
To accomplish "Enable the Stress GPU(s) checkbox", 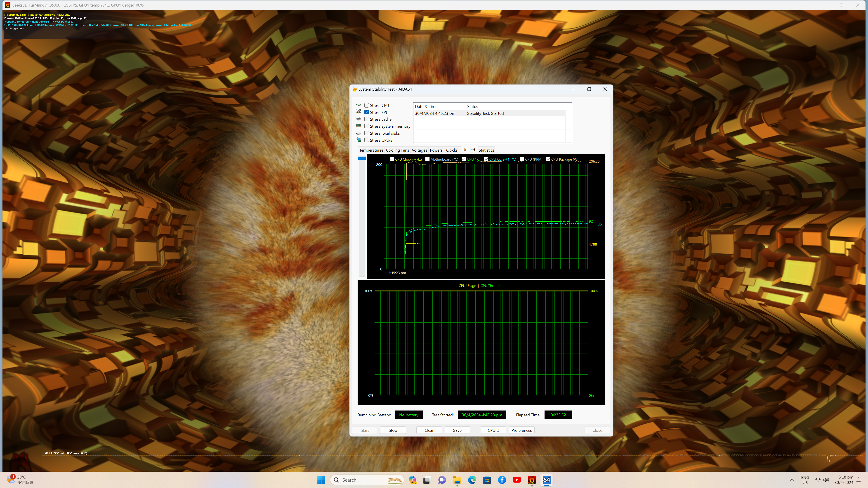I will tap(367, 140).
